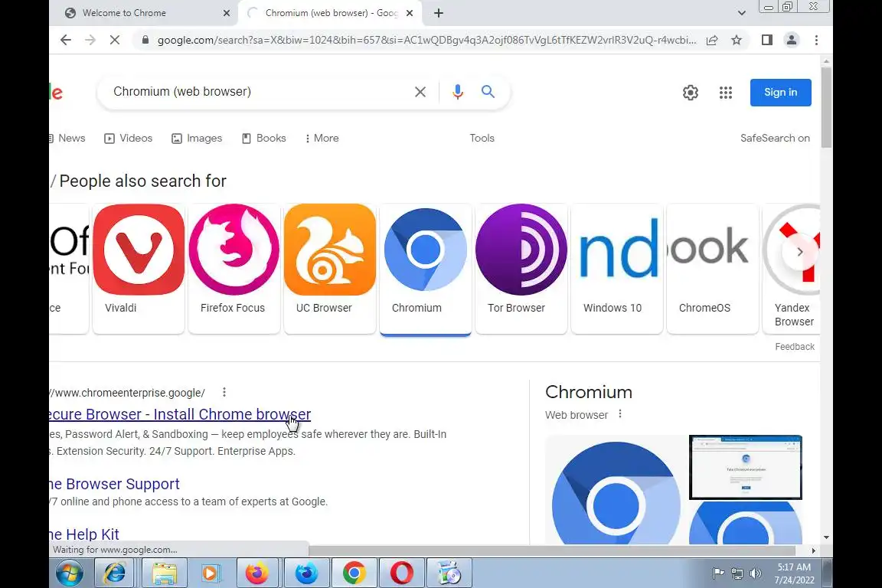Open Action Center flag icon
Viewport: 882px width, 588px height.
(x=718, y=573)
